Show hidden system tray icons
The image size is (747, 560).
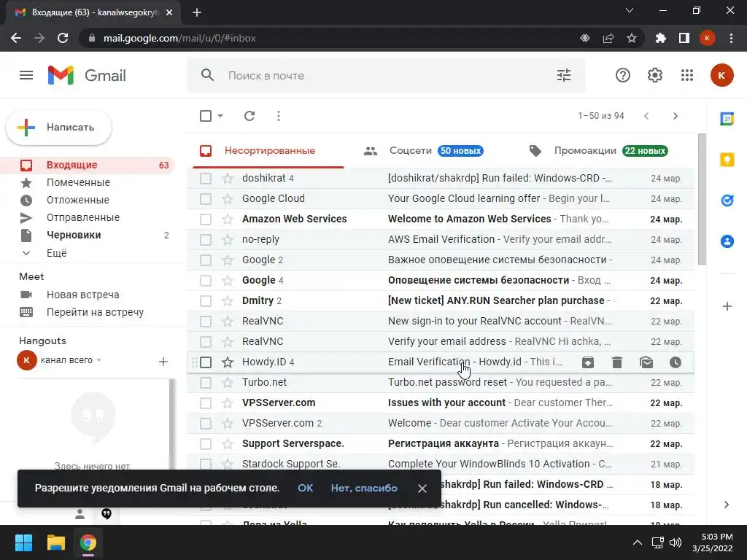pyautogui.click(x=637, y=542)
